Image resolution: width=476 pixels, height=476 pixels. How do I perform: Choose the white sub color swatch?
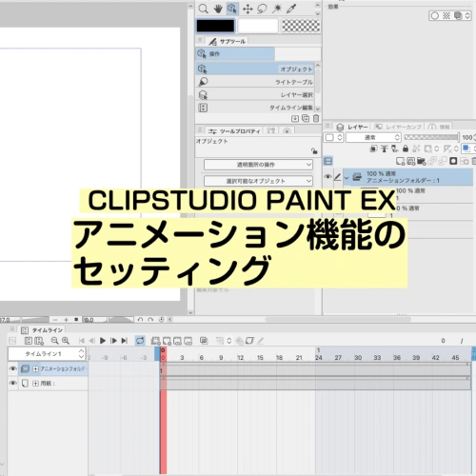pyautogui.click(x=258, y=26)
